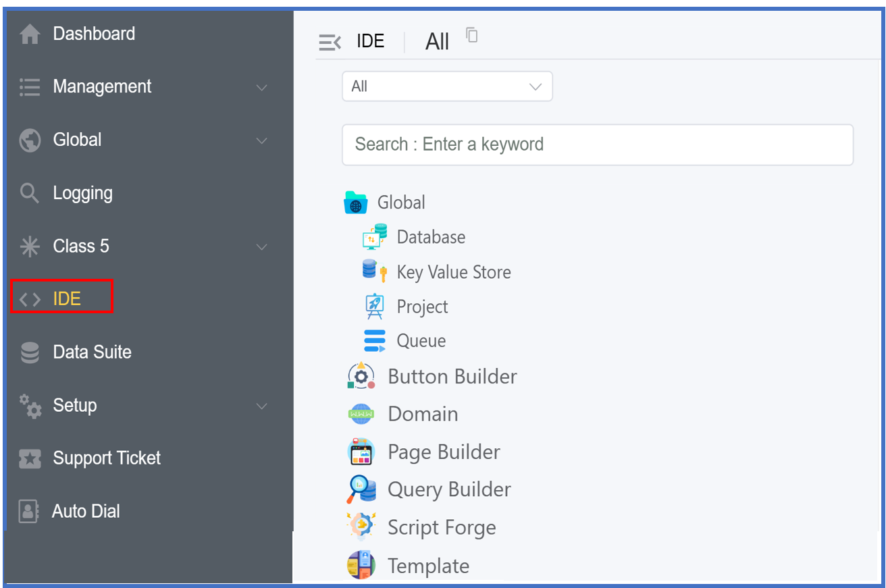Open Script Forge via its icon

click(x=361, y=527)
